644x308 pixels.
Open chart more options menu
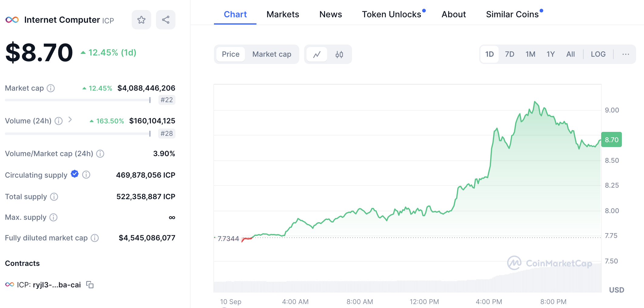[x=626, y=54]
